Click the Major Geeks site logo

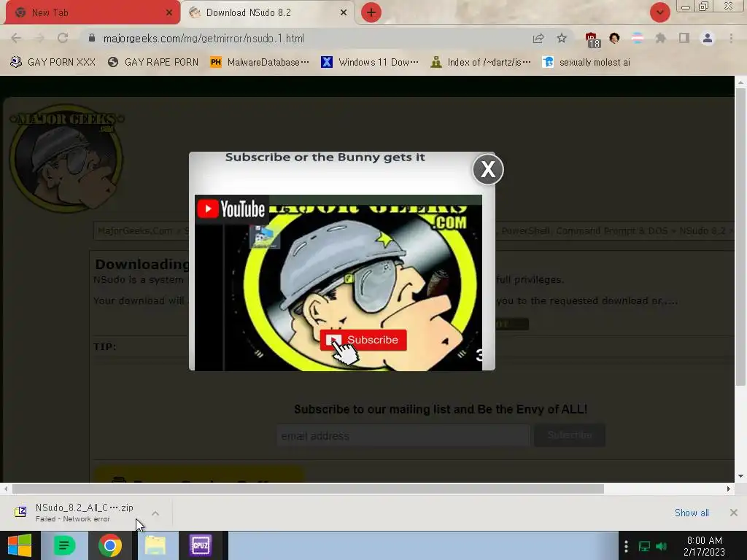(x=66, y=157)
